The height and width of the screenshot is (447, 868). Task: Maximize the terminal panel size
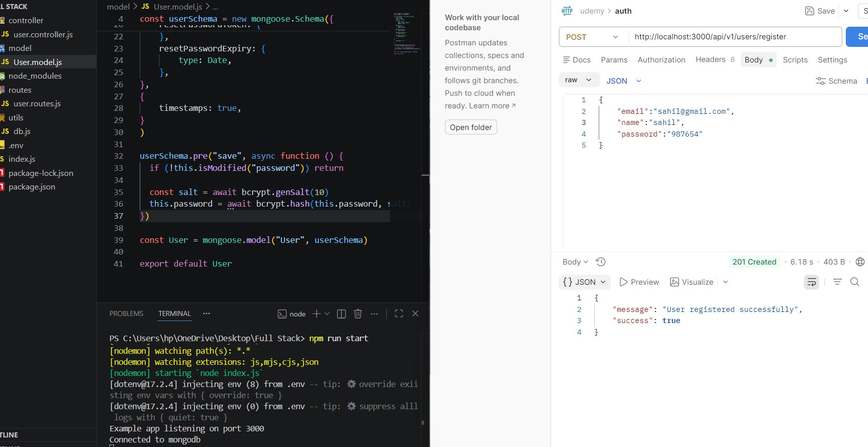(x=399, y=314)
